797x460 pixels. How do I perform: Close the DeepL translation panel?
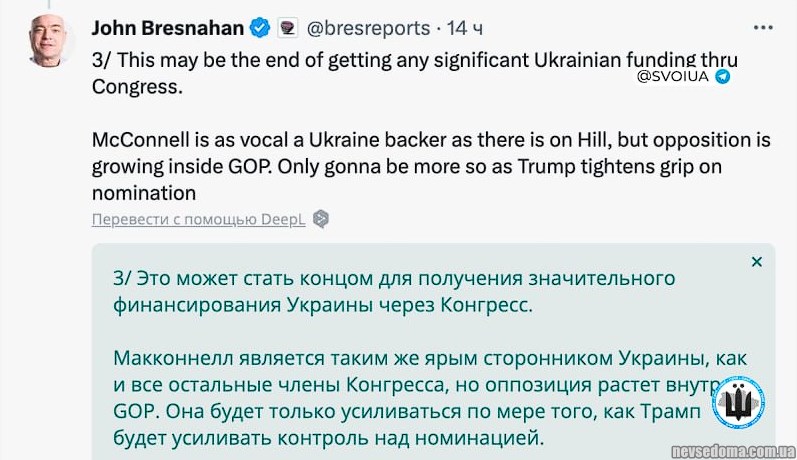[757, 262]
